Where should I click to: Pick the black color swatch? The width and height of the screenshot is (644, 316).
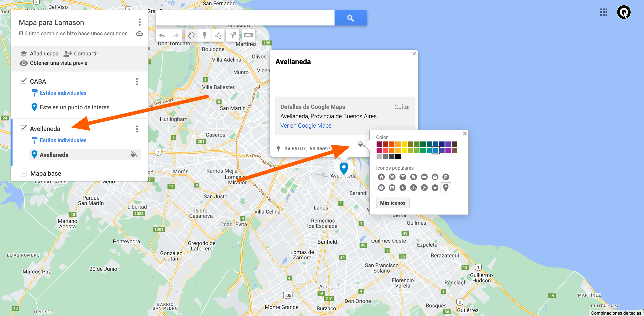click(x=398, y=157)
